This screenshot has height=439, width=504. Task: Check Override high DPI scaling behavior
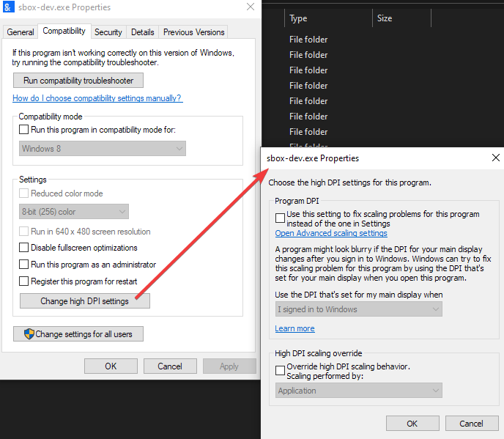point(280,370)
